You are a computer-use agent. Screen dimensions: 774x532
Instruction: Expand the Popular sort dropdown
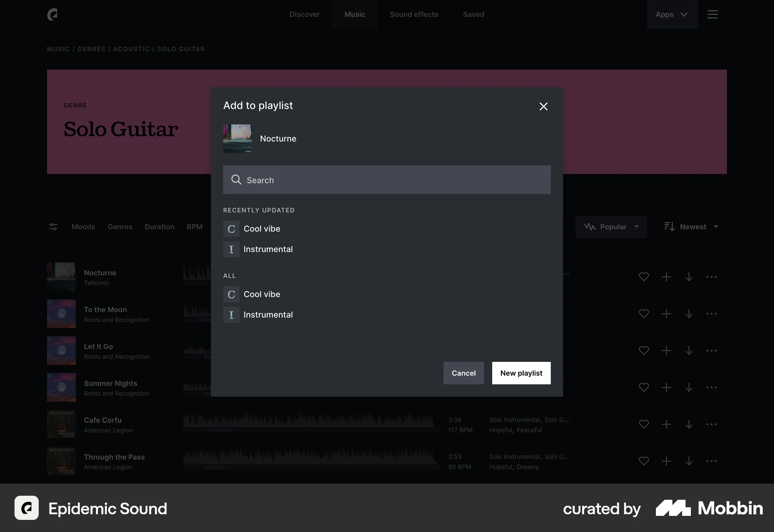(x=611, y=227)
